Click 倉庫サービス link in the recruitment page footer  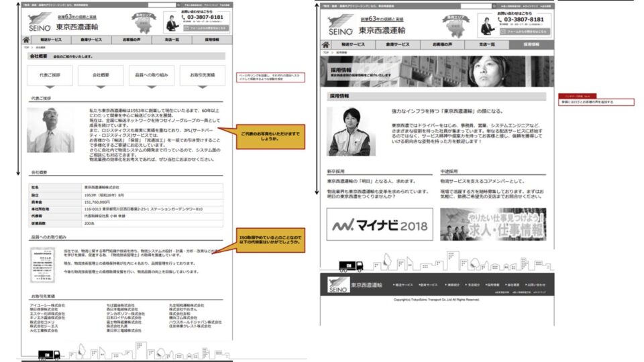pyautogui.click(x=428, y=284)
